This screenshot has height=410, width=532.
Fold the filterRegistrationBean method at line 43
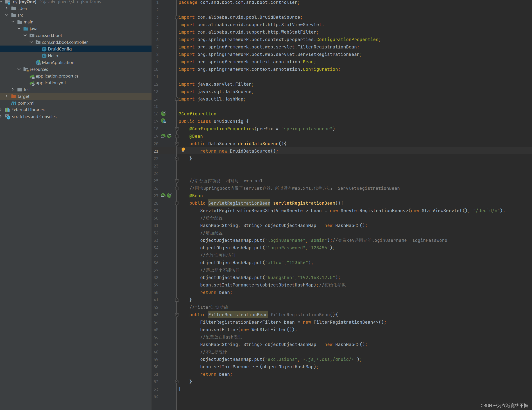[177, 315]
